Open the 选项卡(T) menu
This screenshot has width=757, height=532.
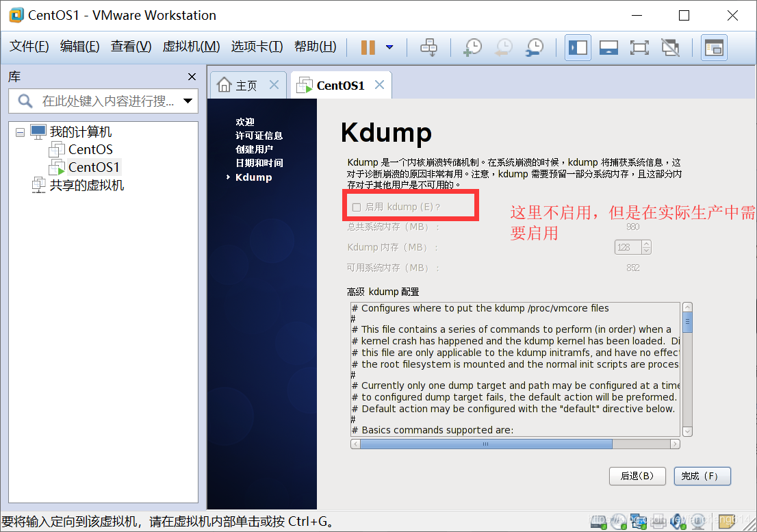257,47
